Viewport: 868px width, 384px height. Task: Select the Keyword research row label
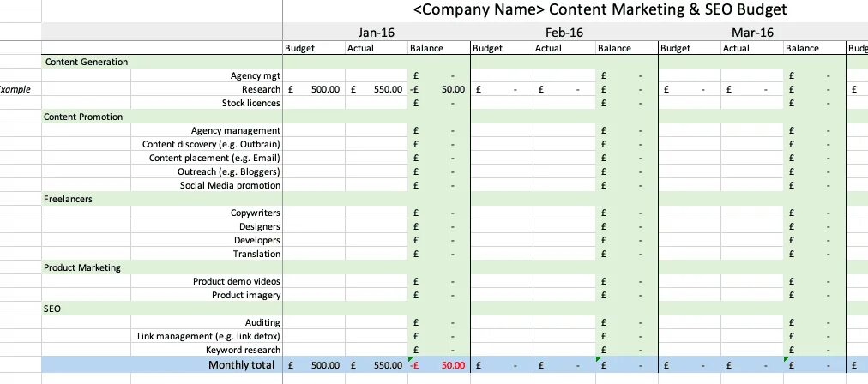[243, 350]
